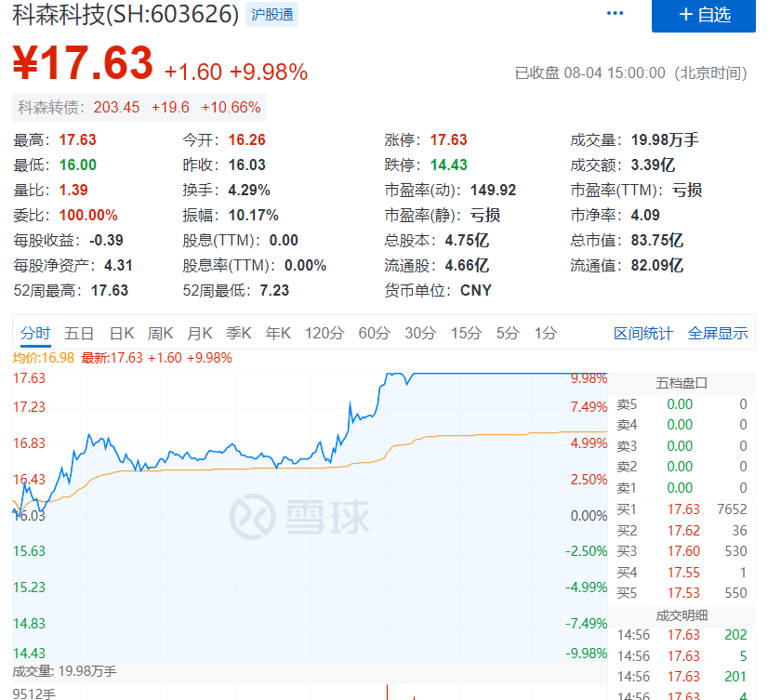Switch to the 年K chart tab
Screen dimensions: 781x700
[x=278, y=333]
